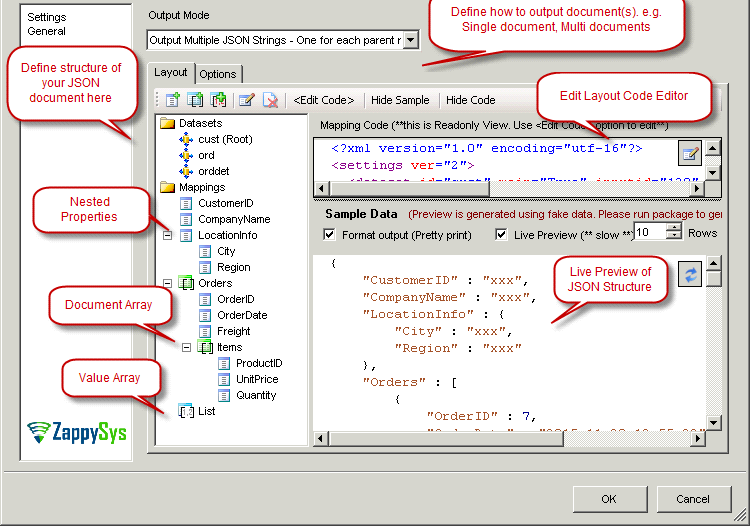Decrease Rows value with down spinner
Viewport: 750px width, 526px height.
coord(674,235)
